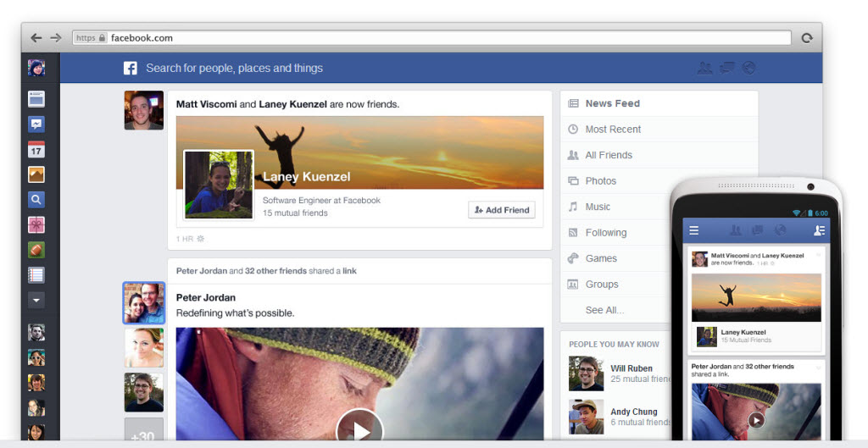Screen dimensions: 868x448
Task: Open friend requests icon in blue header
Action: (704, 69)
